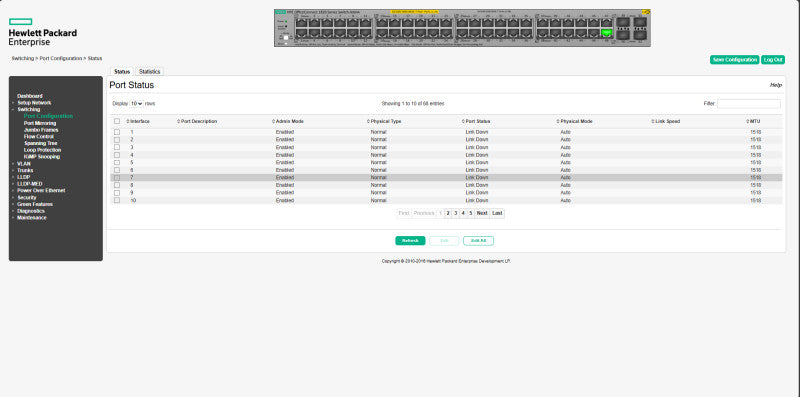Open IGMP Snooping in sidebar
This screenshot has height=397, width=800.
[x=42, y=157]
